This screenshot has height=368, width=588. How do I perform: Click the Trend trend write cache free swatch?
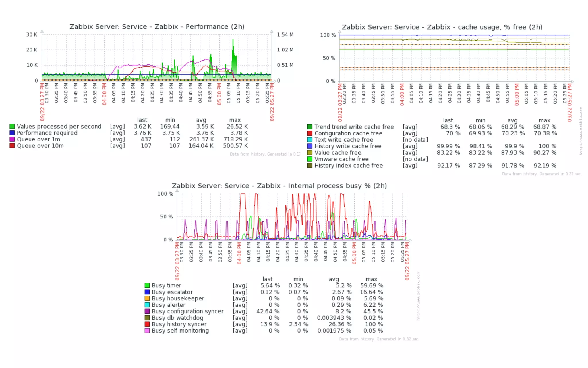pos(310,127)
